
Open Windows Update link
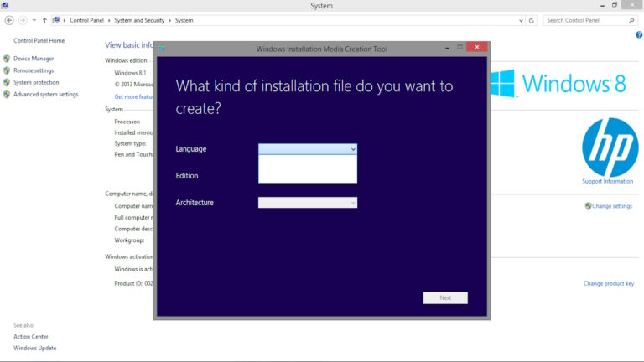click(35, 348)
